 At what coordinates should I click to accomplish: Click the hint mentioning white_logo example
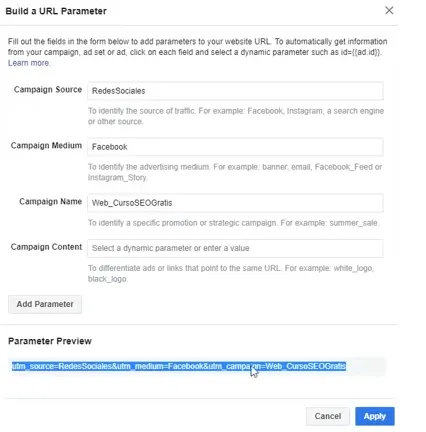[231, 273]
